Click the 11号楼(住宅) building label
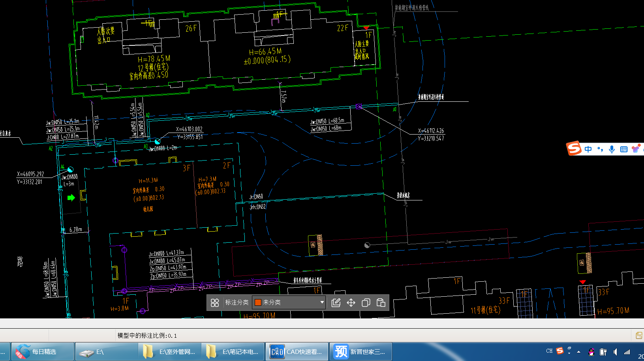This screenshot has width=644, height=361. 486,310
